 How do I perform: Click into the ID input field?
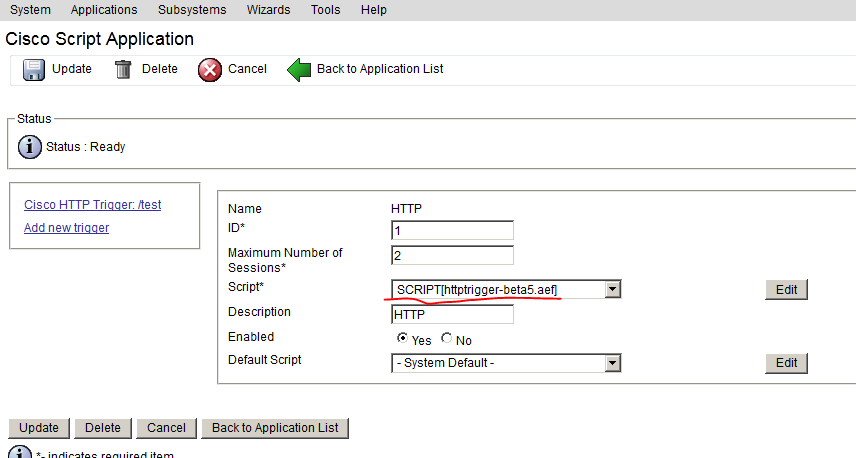(453, 230)
